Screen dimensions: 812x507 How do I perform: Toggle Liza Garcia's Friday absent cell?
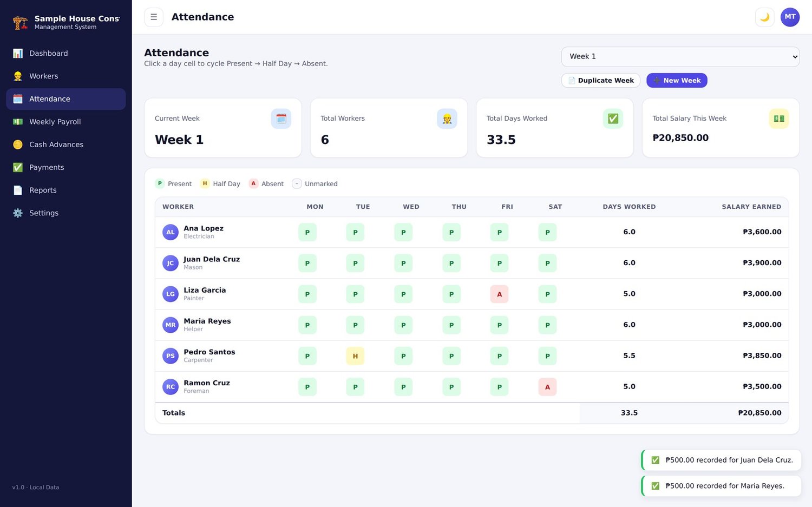pos(499,294)
